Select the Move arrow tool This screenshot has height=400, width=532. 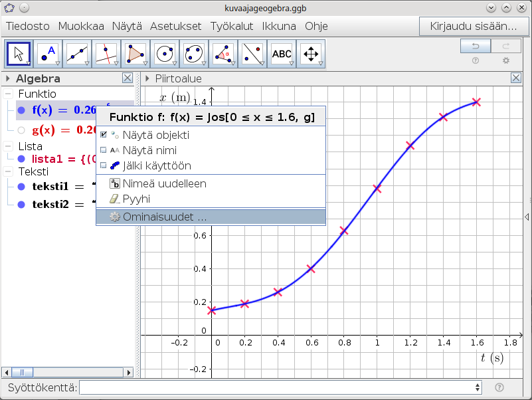[19, 54]
